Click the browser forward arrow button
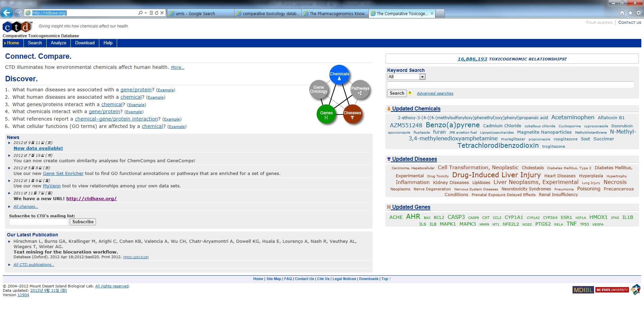Screen dimensions: 644x321 18,13
